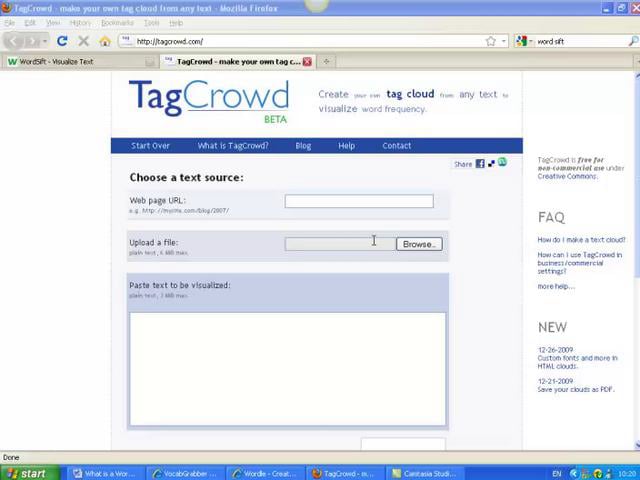Screen dimensions: 640x480
Task: Click the Stop loading X icon
Action: click(83, 41)
